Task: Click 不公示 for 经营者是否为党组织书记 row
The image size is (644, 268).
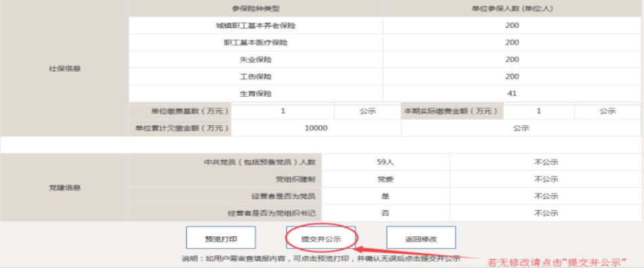Action: tap(546, 213)
